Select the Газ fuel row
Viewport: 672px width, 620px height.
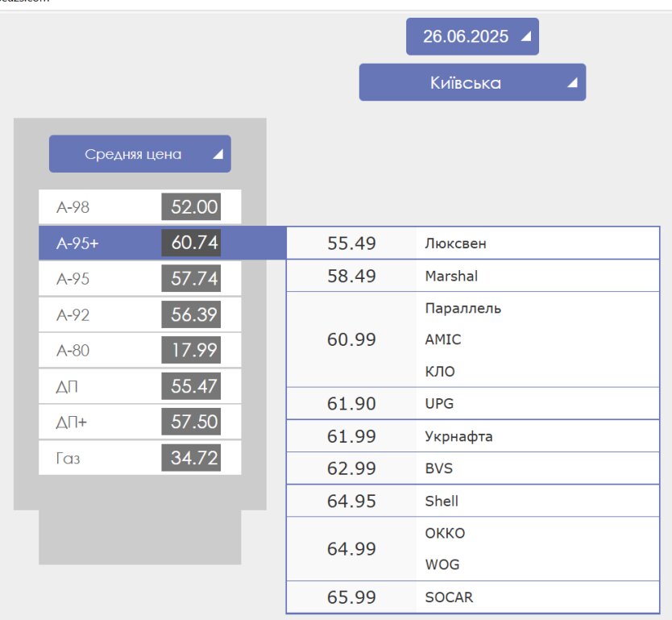coord(139,458)
